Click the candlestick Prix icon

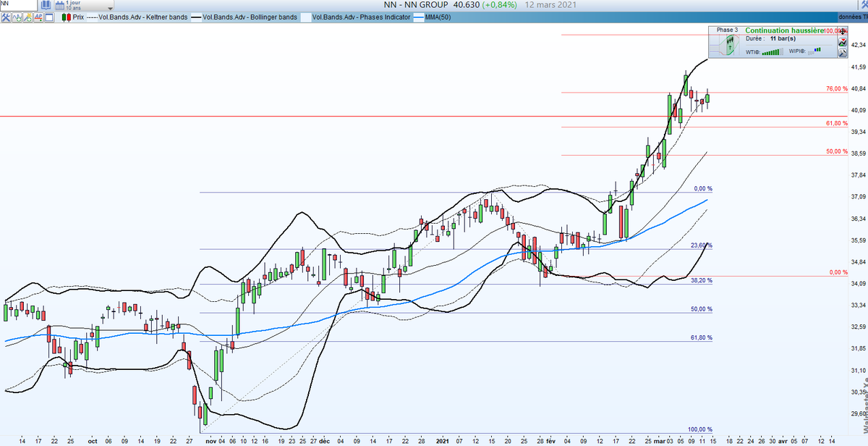pos(67,17)
